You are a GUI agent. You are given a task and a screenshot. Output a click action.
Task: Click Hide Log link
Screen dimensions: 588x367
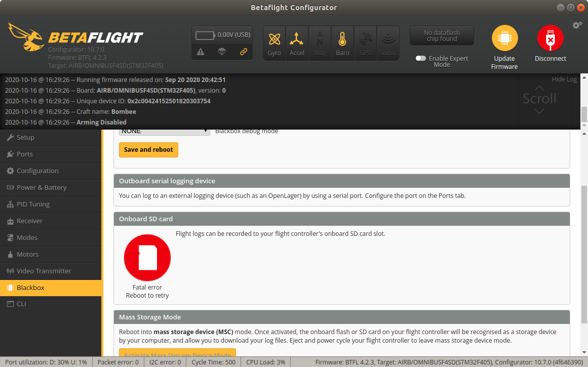[x=564, y=79]
